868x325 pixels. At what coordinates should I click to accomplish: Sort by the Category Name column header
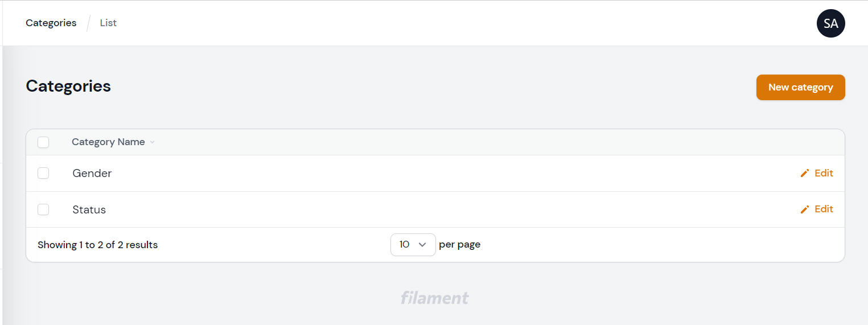coord(108,142)
